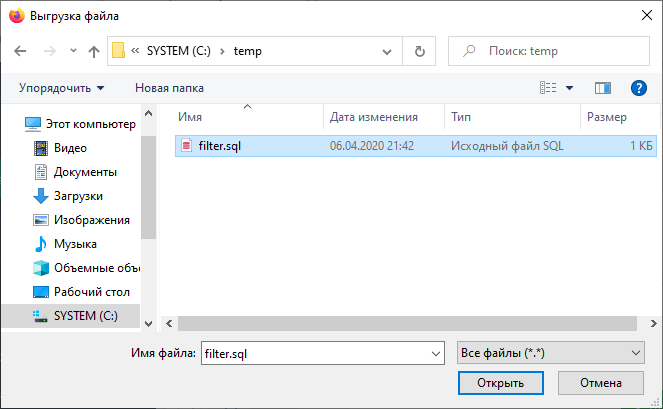Screen dimensions: 663x409
Task: Open the Упорядочить menu
Action: (61, 88)
